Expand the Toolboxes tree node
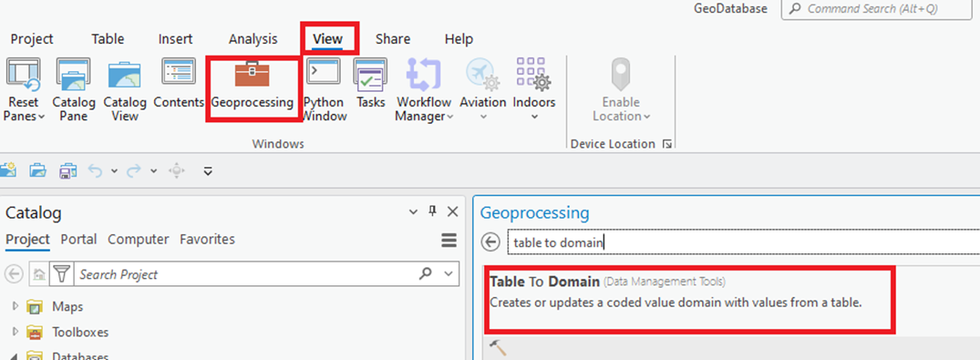Screen dimensions: 980x360 click(15, 332)
